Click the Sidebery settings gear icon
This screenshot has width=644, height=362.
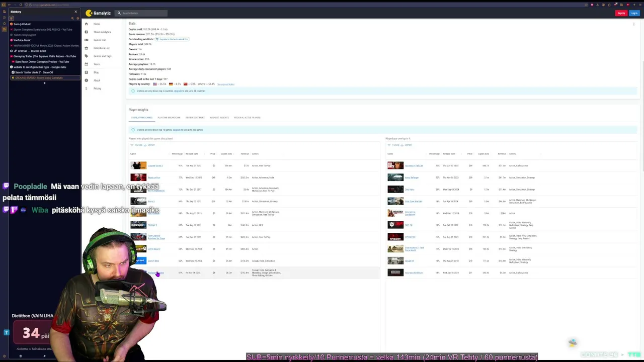[x=77, y=18]
